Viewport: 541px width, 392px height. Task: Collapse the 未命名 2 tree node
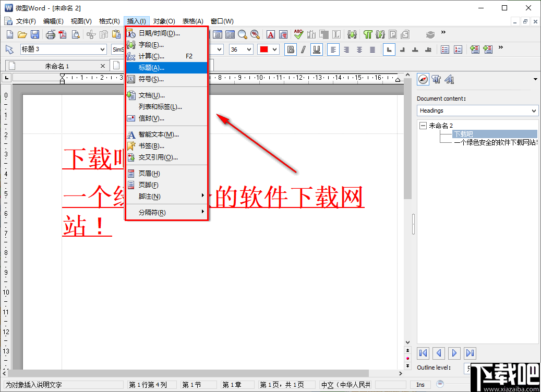click(x=423, y=125)
